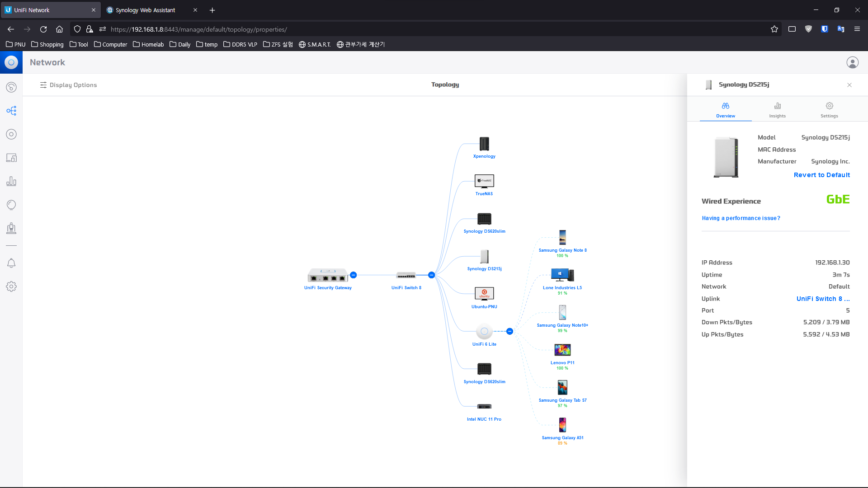Image resolution: width=868 pixels, height=488 pixels.
Task: Collapse the UniFi Security Gateway branch
Action: [354, 275]
